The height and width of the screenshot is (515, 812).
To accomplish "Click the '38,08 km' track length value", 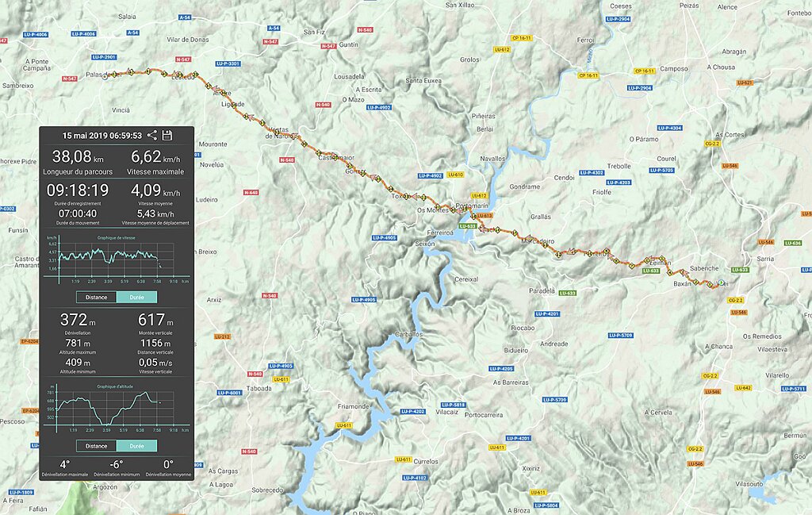I will coord(78,156).
